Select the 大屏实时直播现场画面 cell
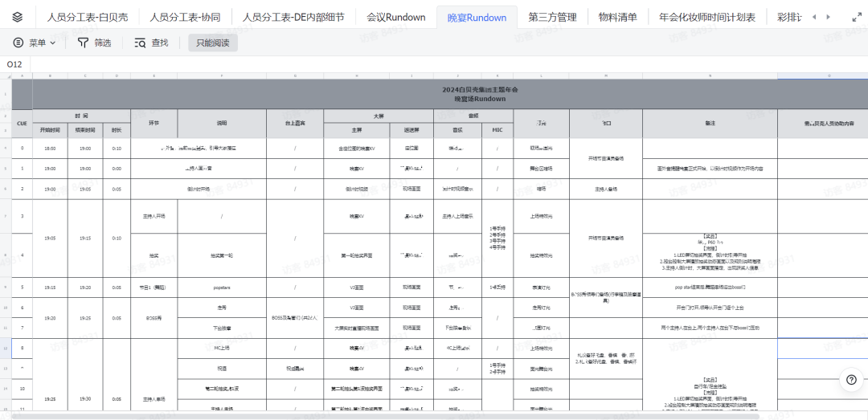Viewport: 868px width, 420px height. (x=357, y=328)
